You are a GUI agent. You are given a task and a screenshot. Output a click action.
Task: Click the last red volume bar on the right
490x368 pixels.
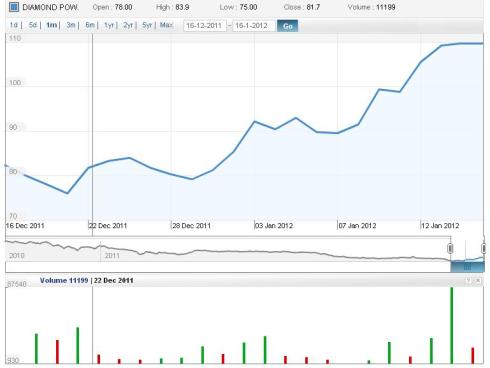click(x=473, y=356)
